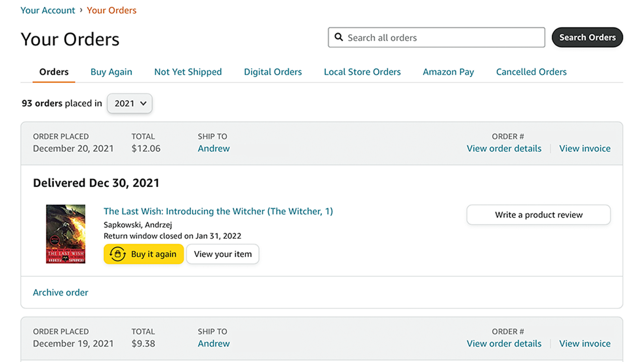
Task: Go to Local Store Orders tab
Action: (362, 72)
